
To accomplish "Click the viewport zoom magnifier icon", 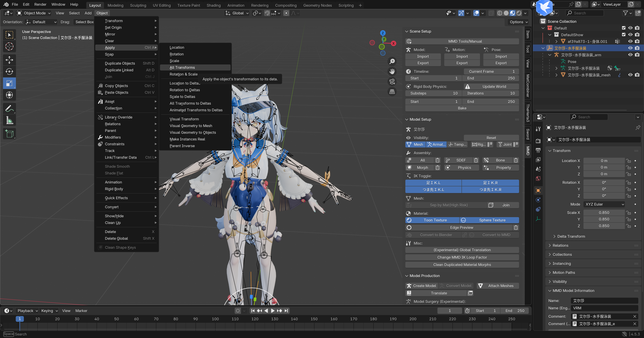I will 392,61.
